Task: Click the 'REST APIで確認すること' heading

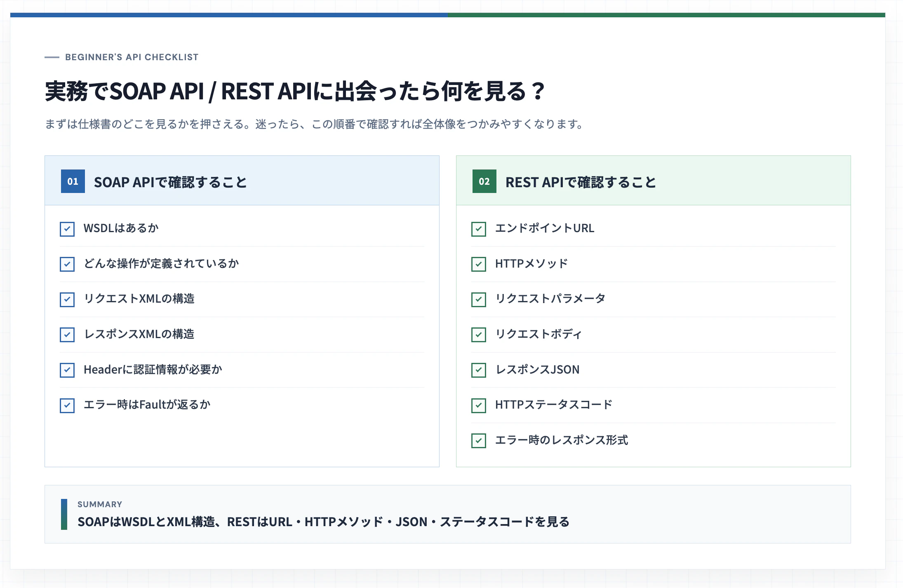Action: coord(581,182)
